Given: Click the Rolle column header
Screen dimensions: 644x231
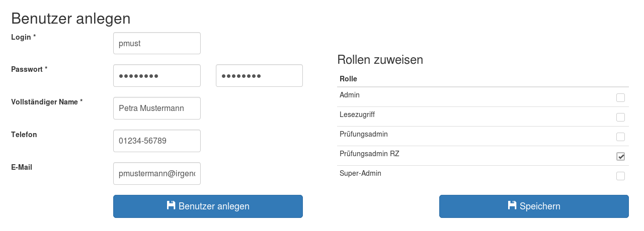Looking at the screenshot, I should coord(348,79).
